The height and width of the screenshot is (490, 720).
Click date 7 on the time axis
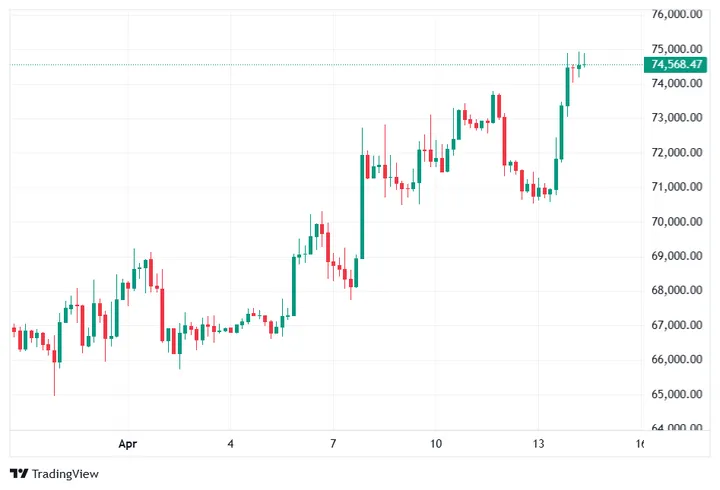coord(332,442)
